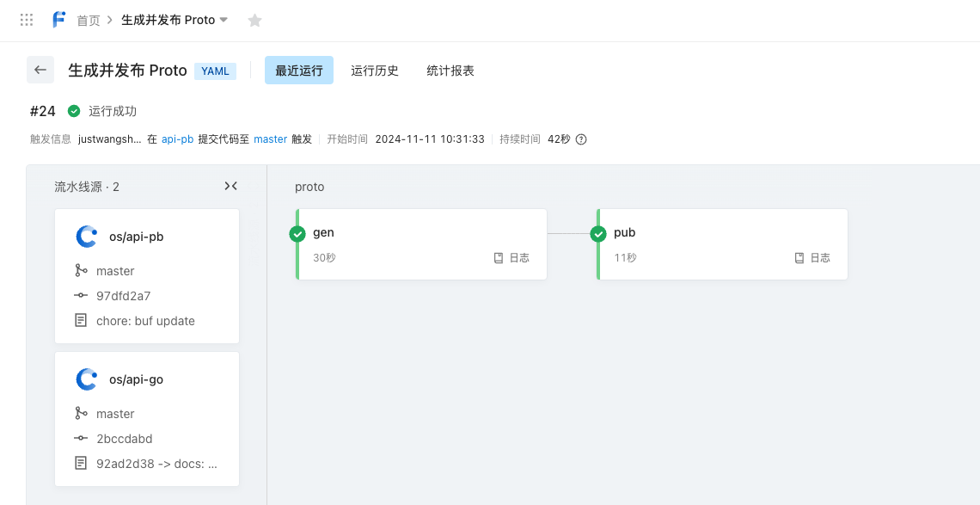Open the 统计报表 tab

(x=450, y=71)
